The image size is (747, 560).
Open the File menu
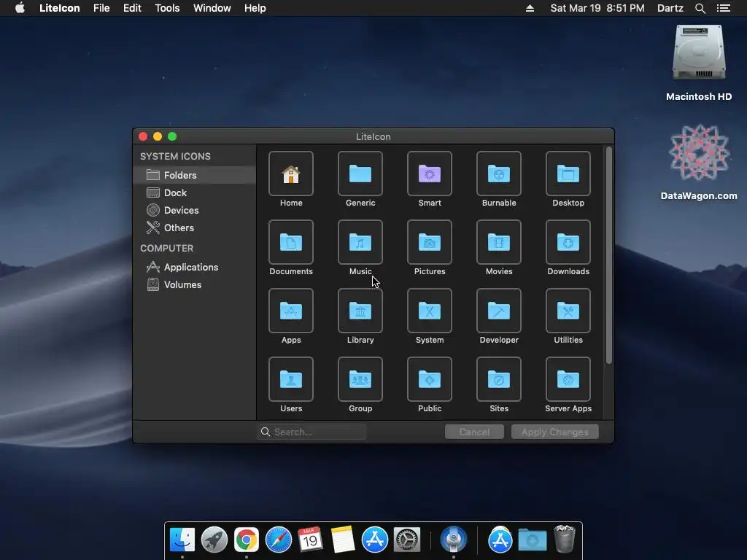point(101,8)
